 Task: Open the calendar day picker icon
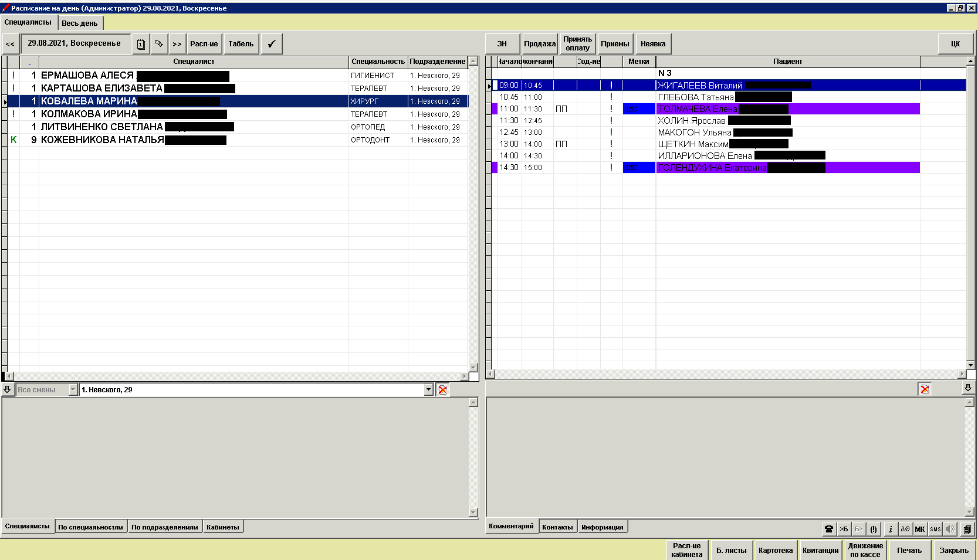coord(141,44)
